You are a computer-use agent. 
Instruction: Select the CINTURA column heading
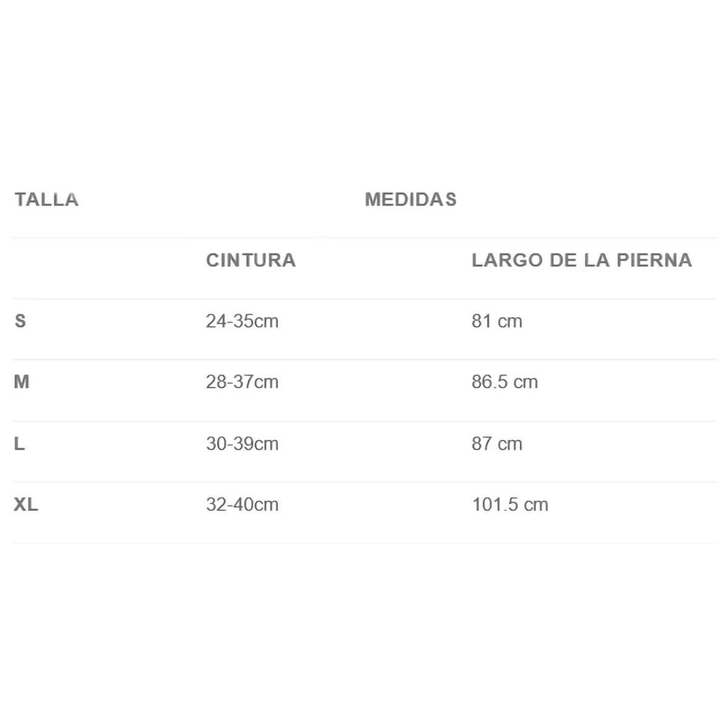tap(251, 260)
